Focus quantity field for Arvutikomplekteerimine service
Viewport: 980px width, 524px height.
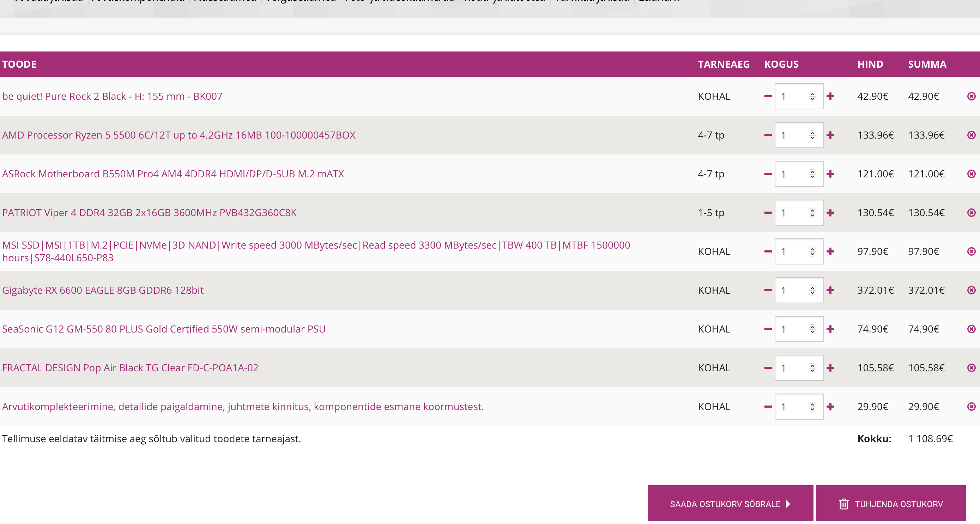[799, 407]
